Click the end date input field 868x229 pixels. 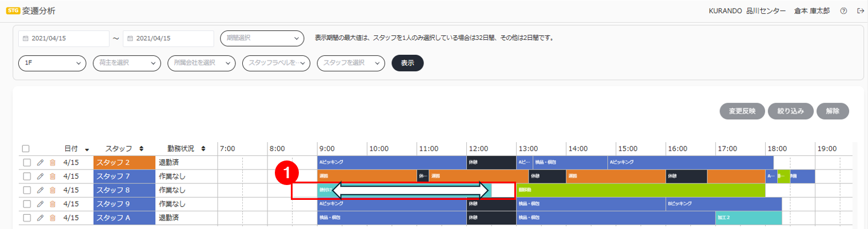point(168,38)
